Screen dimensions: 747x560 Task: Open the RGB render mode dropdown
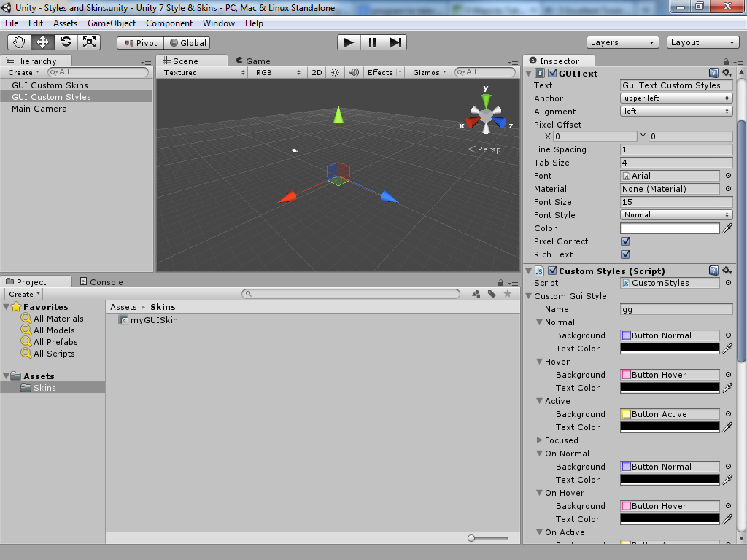(x=277, y=72)
